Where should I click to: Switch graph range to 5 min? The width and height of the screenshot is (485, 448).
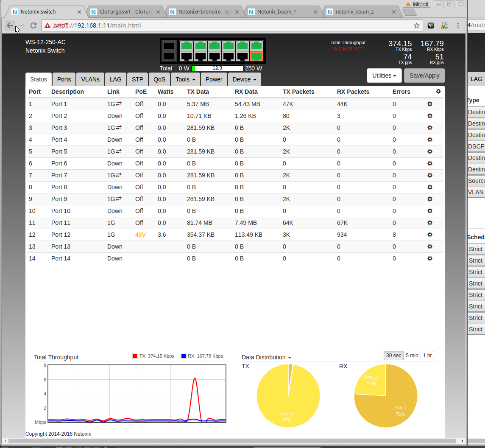point(412,356)
